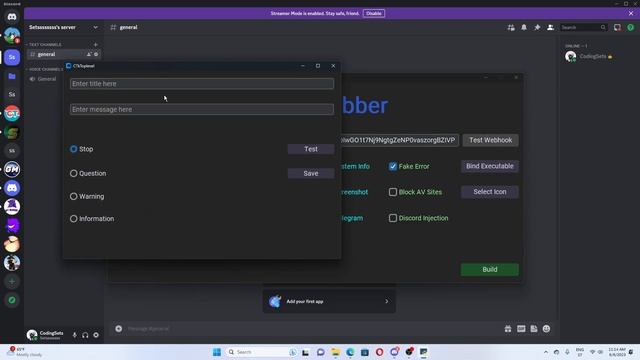Image resolution: width=640 pixels, height=360 pixels.
Task: Select the Stop radio button
Action: tap(73, 149)
